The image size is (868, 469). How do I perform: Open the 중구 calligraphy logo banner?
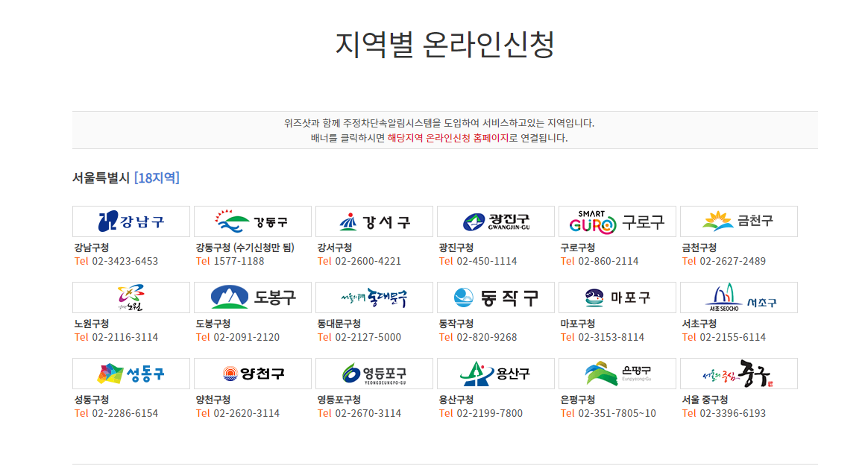coord(739,374)
